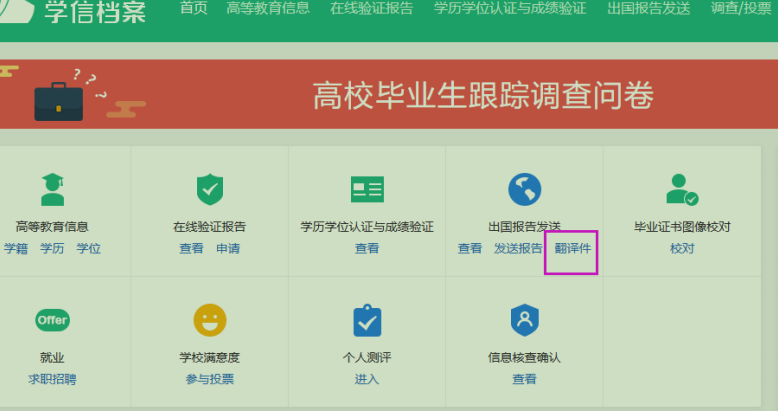Click the graduate icon for 高等教育信息
The height and width of the screenshot is (411, 778).
click(x=52, y=188)
